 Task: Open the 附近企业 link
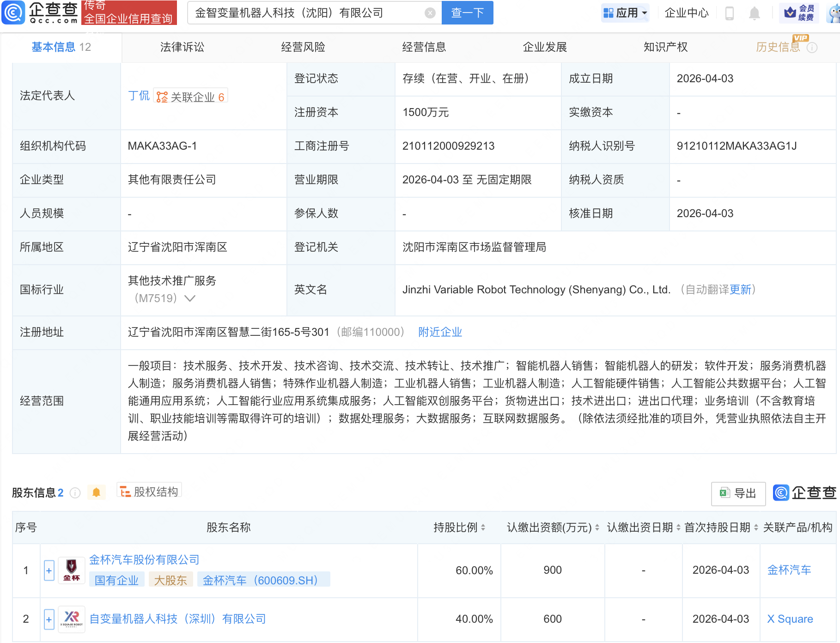pyautogui.click(x=440, y=332)
